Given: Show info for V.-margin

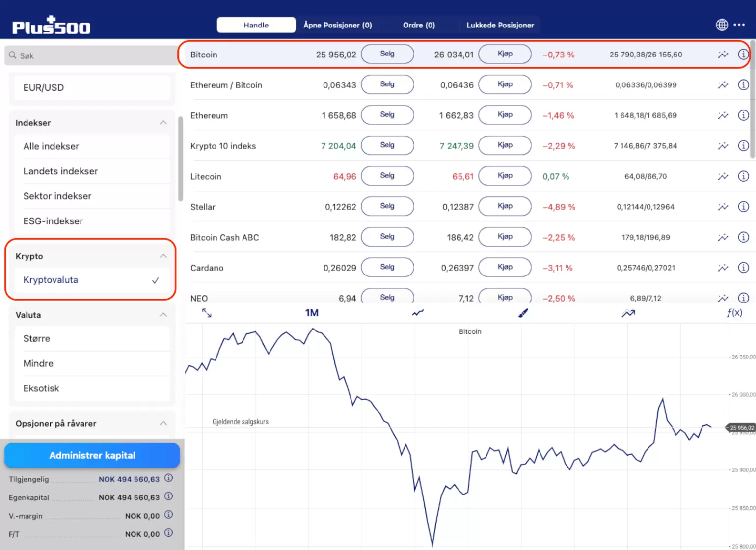Looking at the screenshot, I should pyautogui.click(x=168, y=515).
